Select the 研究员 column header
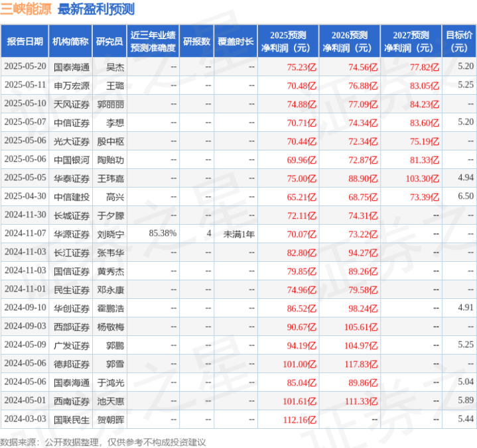This screenshot has width=477, height=448. pyautogui.click(x=109, y=41)
